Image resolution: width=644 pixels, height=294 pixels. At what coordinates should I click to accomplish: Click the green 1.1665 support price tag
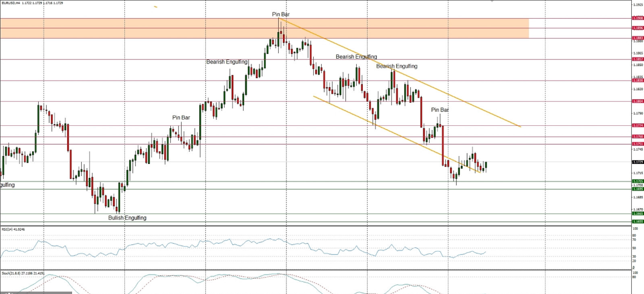pyautogui.click(x=637, y=214)
